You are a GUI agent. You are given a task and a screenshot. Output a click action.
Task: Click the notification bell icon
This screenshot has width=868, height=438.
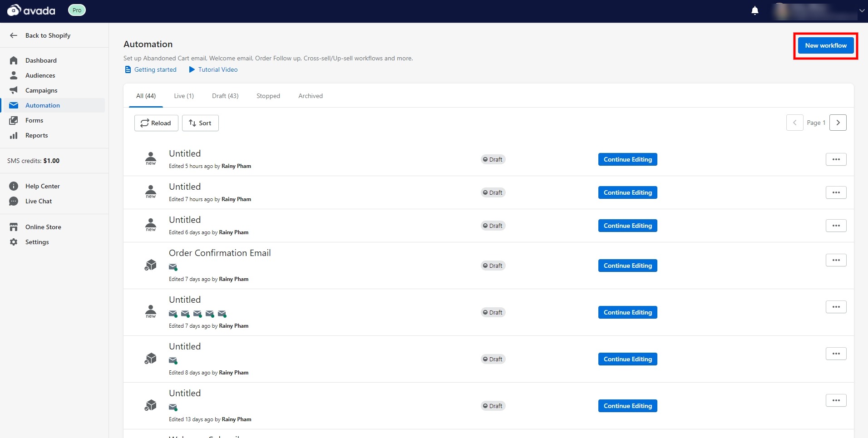755,10
